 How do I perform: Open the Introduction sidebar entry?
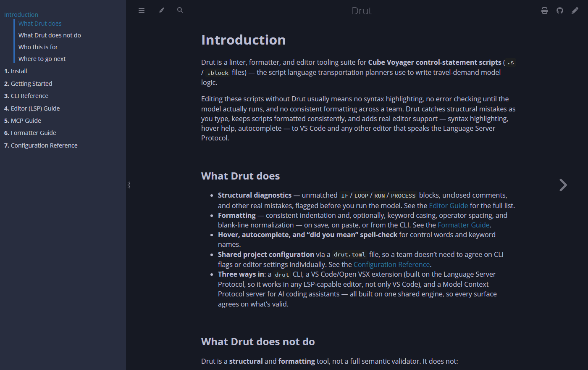pos(21,15)
